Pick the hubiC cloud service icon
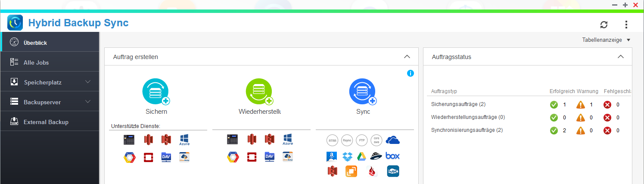Viewport: 644px width, 184px height. coord(392,171)
